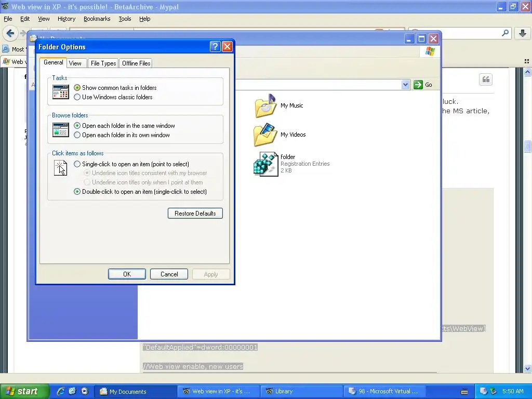The height and width of the screenshot is (399, 532).
Task: Open the Edit menu in Mypal
Action: [25, 19]
